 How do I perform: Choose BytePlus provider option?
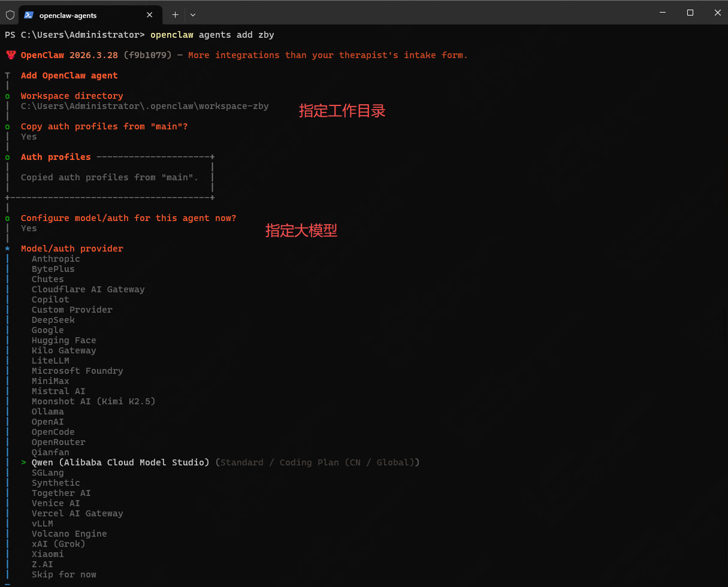(x=53, y=269)
